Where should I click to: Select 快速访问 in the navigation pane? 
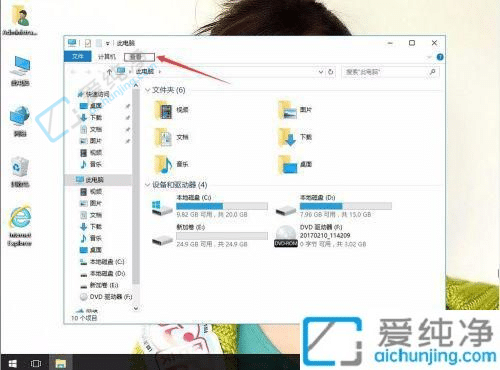coord(94,94)
